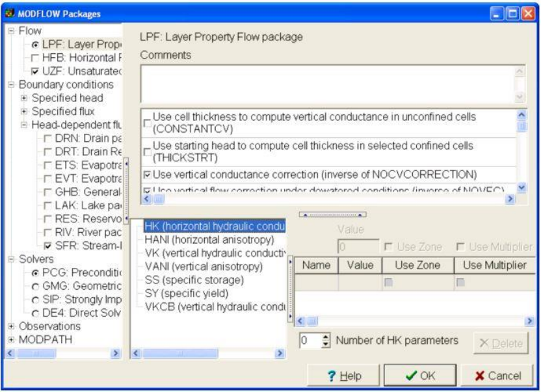Image resolution: width=541 pixels, height=392 pixels.
Task: Select HANI horizontal anisotropy item
Action: click(x=209, y=240)
